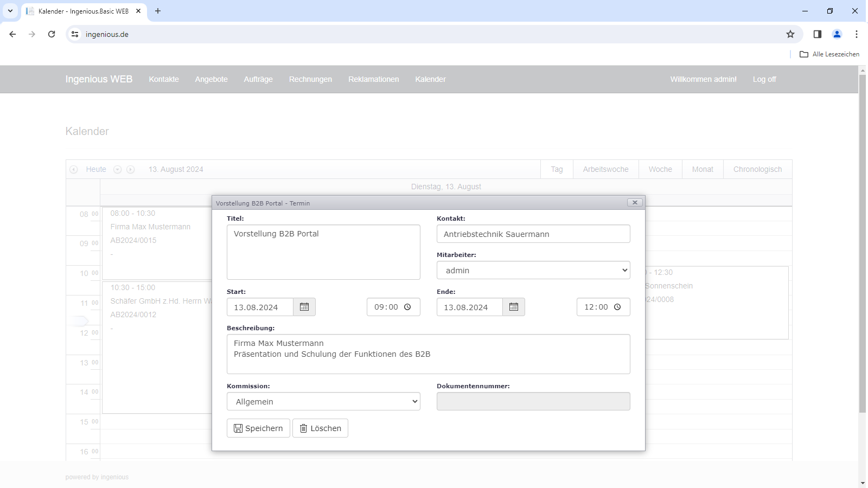Delete the appointment with Löschen
Image resolution: width=868 pixels, height=488 pixels.
pyautogui.click(x=320, y=428)
